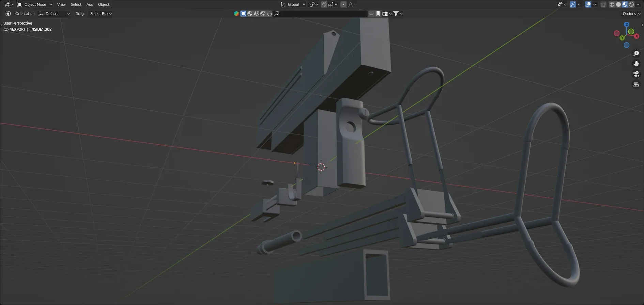Click the '(1) 4EXPORT | "INSIDE".002' text

pos(28,29)
